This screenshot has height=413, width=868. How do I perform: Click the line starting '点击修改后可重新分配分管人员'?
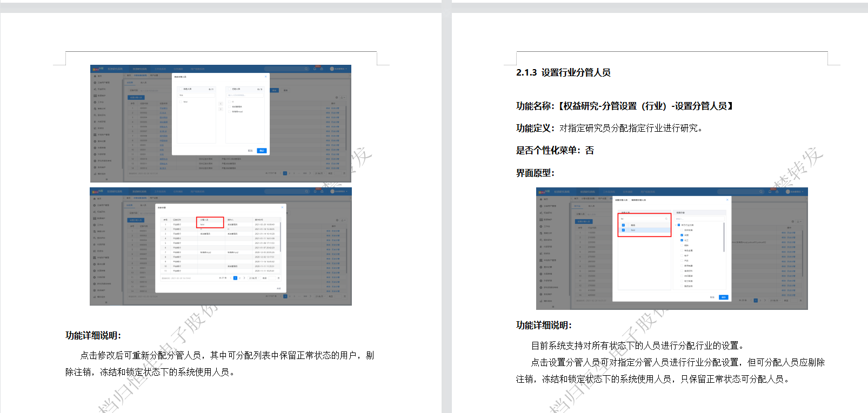point(228,355)
